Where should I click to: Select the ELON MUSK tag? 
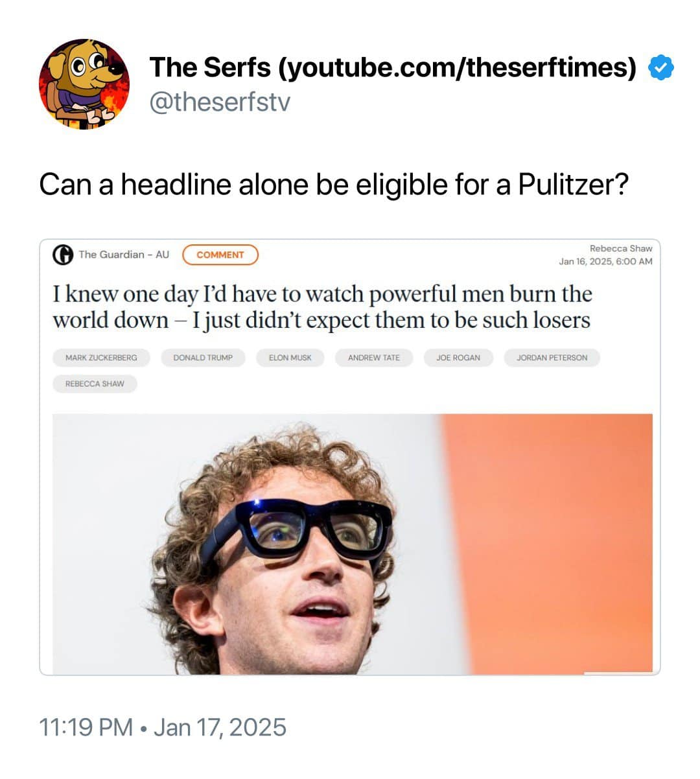tap(290, 358)
